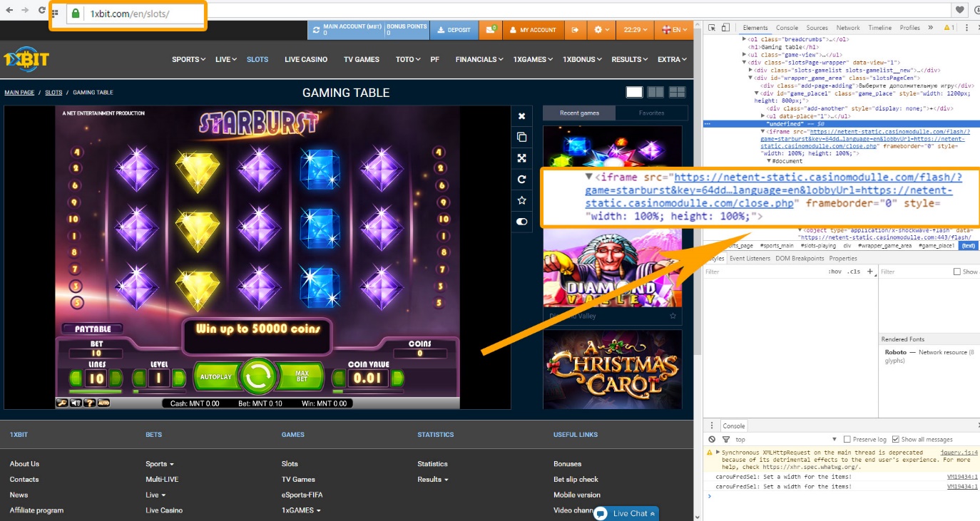Expand the RESULTS menu
This screenshot has width=980, height=521.
(630, 59)
